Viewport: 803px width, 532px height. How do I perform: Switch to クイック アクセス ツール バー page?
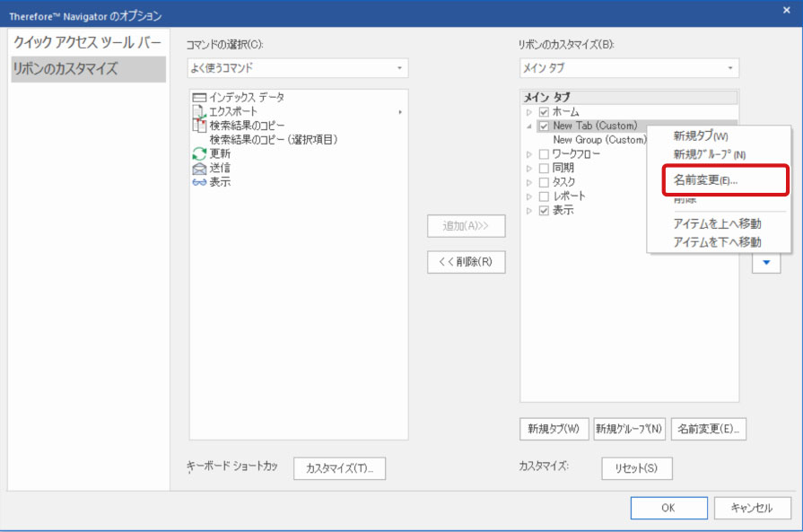click(88, 43)
